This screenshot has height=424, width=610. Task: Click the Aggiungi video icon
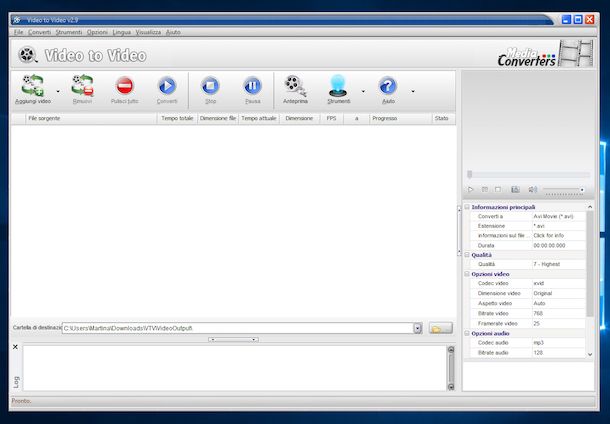32,87
